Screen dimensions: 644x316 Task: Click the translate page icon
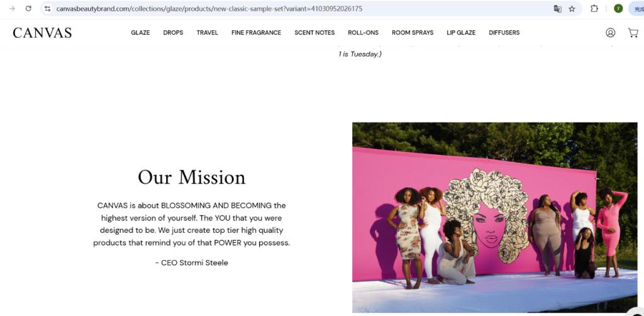click(557, 9)
